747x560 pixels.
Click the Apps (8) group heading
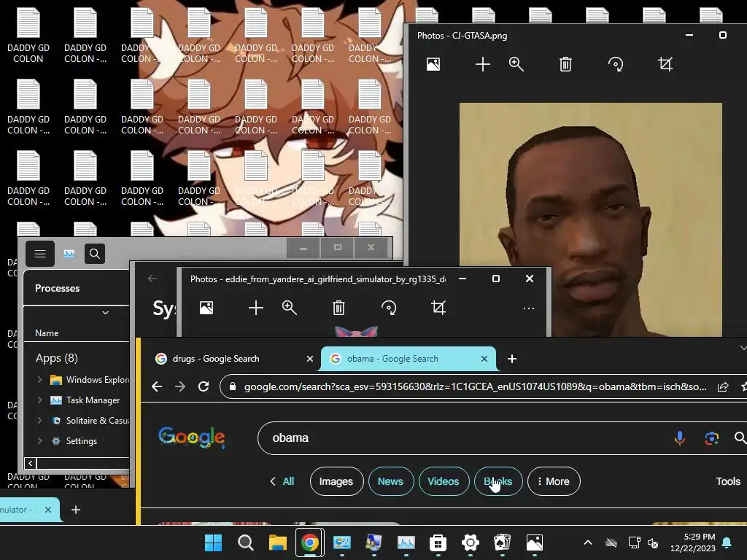pos(57,358)
